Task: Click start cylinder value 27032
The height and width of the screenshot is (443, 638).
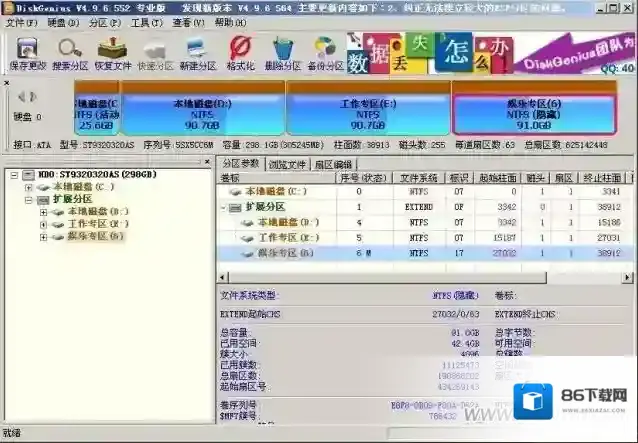Action: [505, 253]
